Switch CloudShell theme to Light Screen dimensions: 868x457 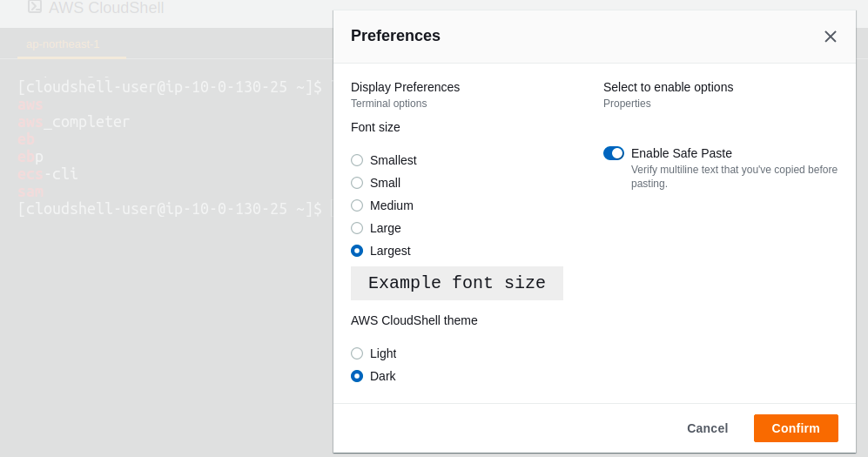point(357,353)
